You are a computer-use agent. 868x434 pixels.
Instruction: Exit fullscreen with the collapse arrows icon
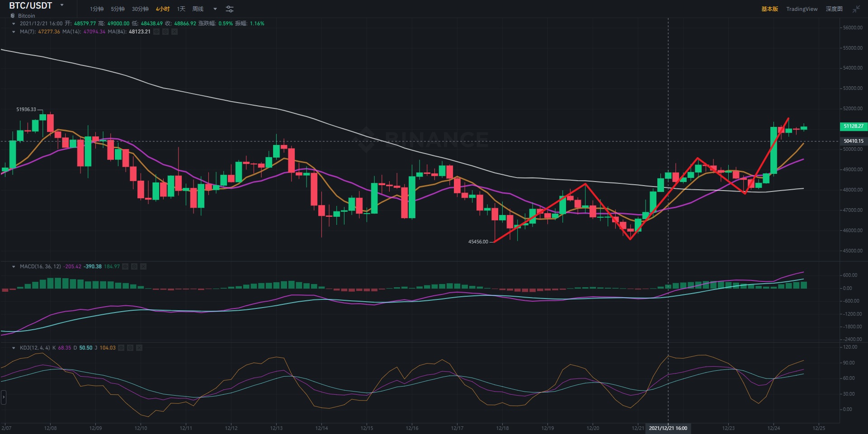[856, 9]
